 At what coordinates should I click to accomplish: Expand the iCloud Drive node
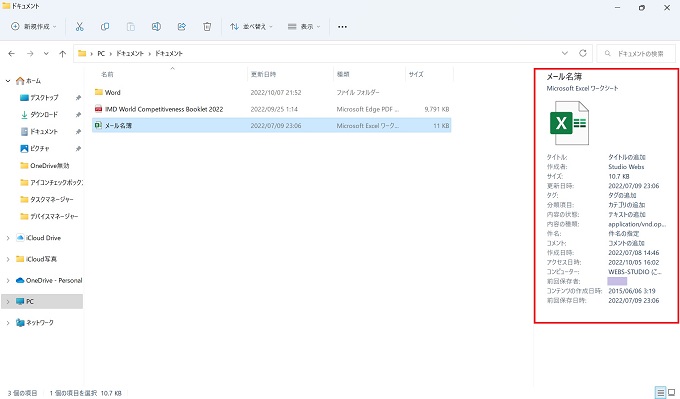click(8, 238)
